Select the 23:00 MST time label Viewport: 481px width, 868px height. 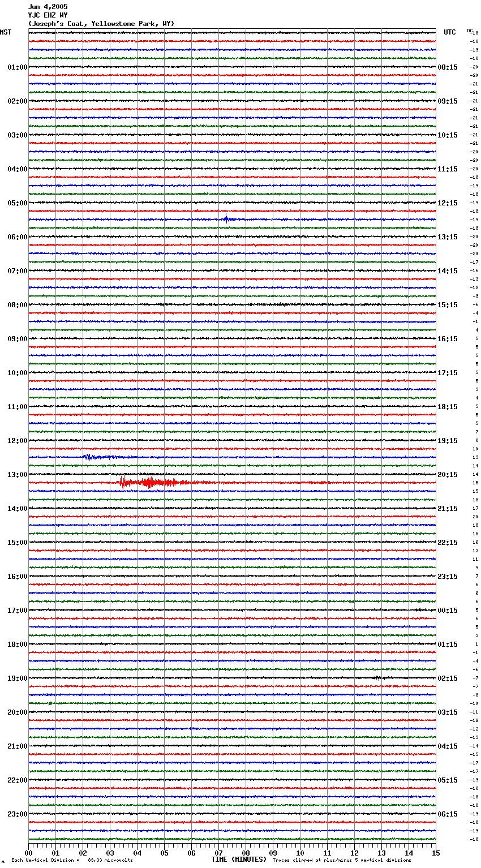click(x=18, y=814)
